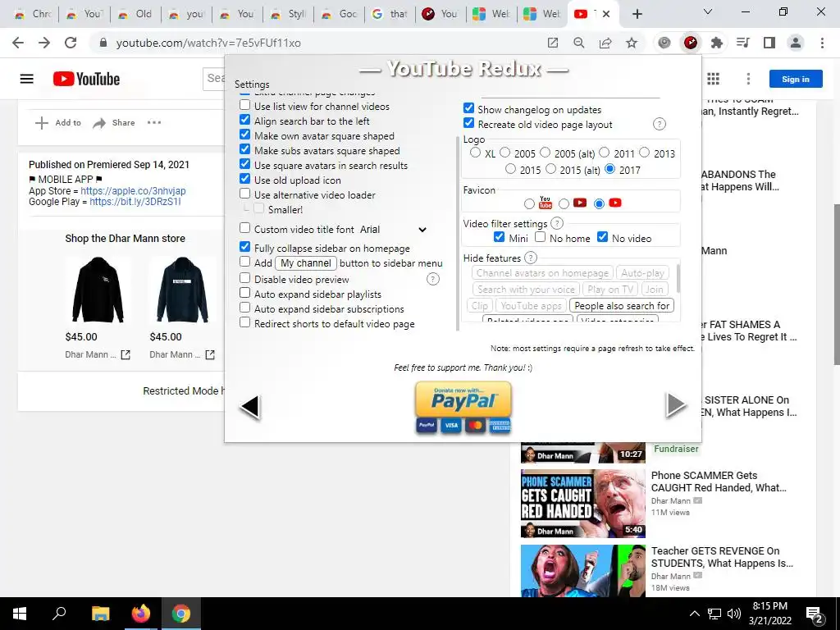Open the media control icon in Chrome toolbar
This screenshot has height=630, width=840.
point(743,43)
